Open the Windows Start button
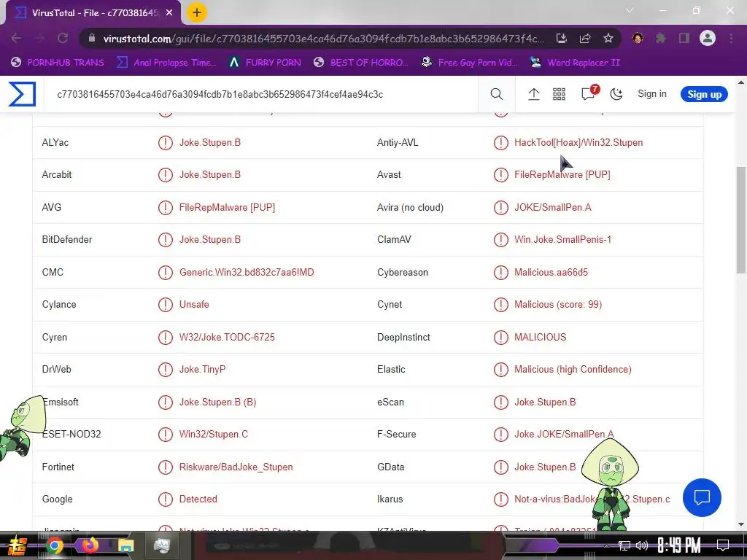Screen dimensions: 747x560 (17, 545)
